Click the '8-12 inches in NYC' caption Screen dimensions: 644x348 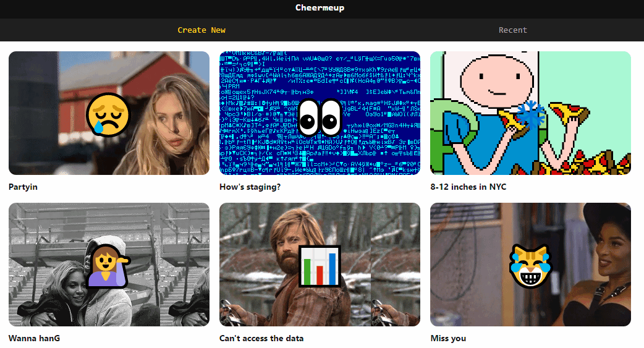(x=468, y=187)
